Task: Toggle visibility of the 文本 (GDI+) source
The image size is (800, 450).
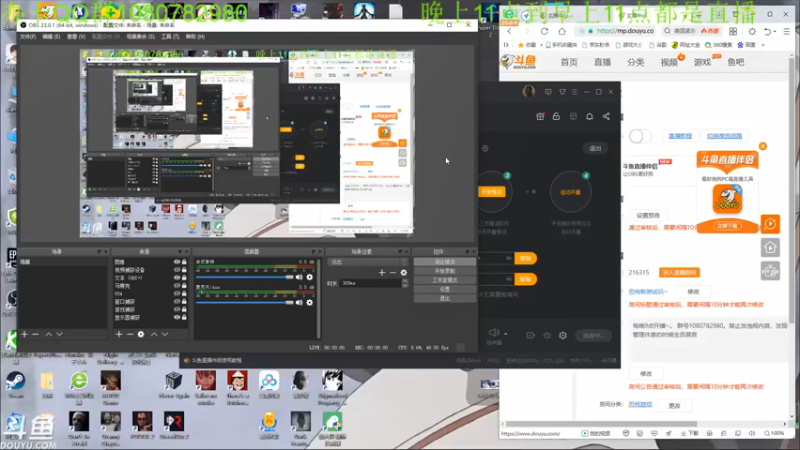Action: click(x=177, y=278)
